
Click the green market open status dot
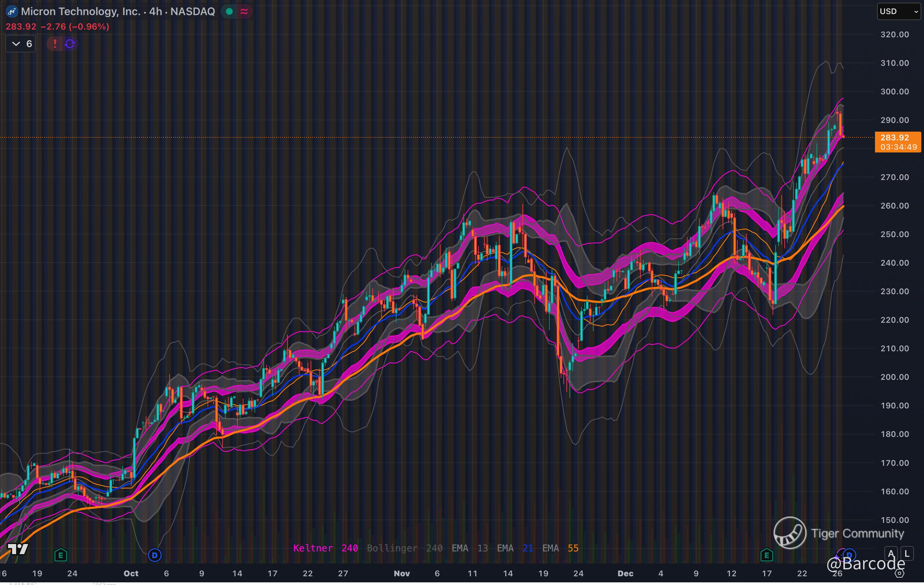tap(229, 11)
